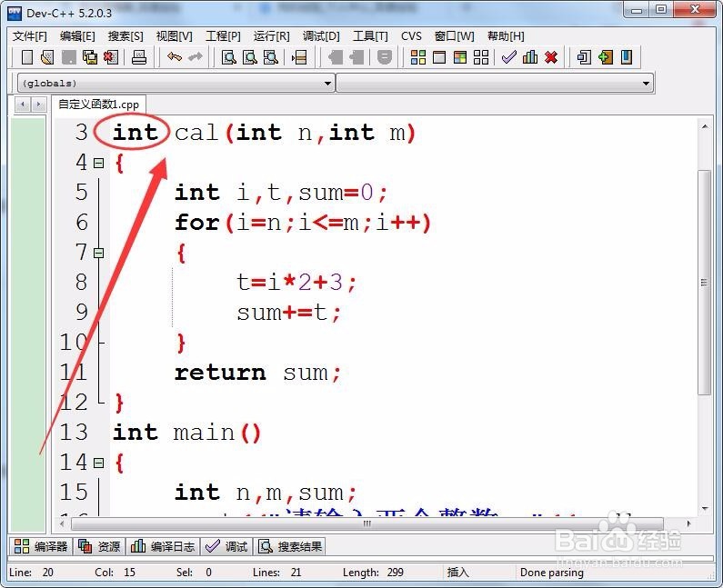The image size is (723, 588).
Task: Click the code 't=i*2+3;'
Action: 297,283
